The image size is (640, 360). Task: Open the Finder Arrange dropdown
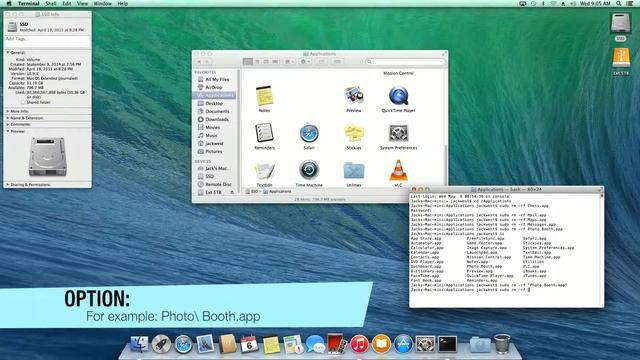289,62
